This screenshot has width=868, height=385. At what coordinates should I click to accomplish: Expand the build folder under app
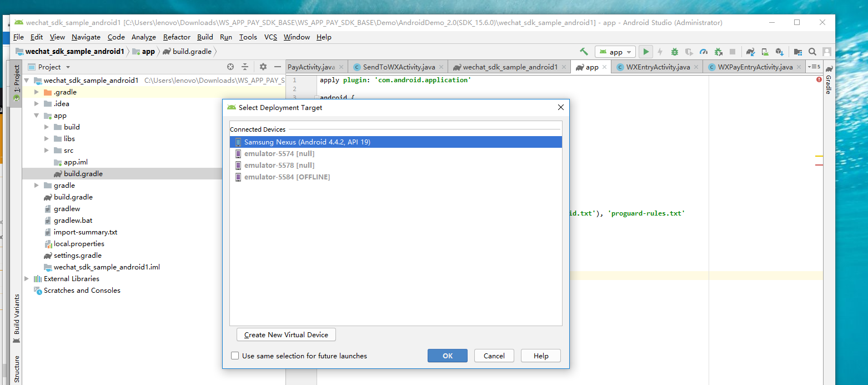[x=47, y=127]
